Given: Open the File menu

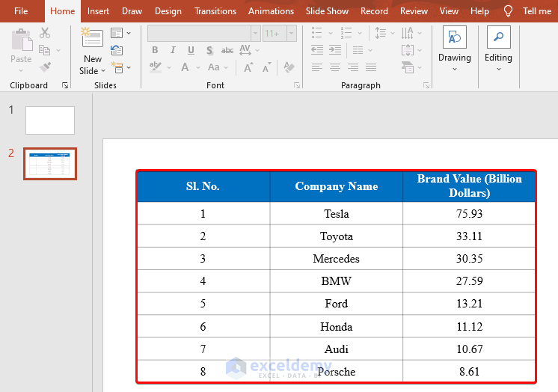Looking at the screenshot, I should coord(21,11).
